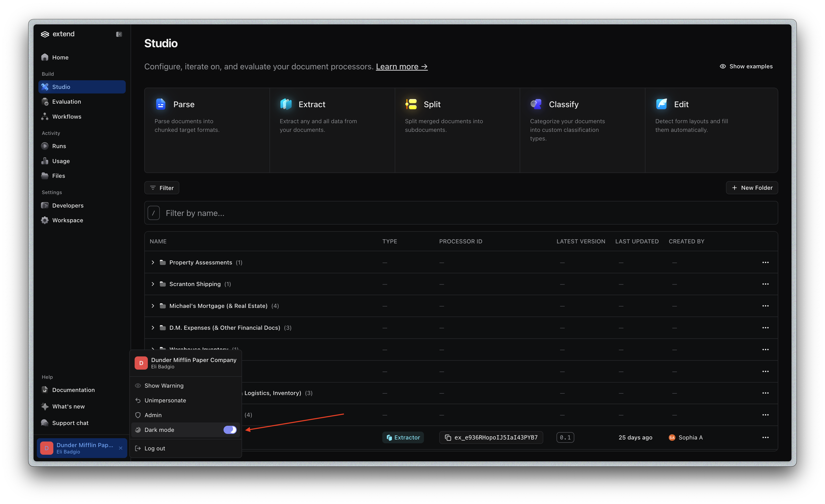The height and width of the screenshot is (504, 825).
Task: Log out of the account
Action: [186, 448]
